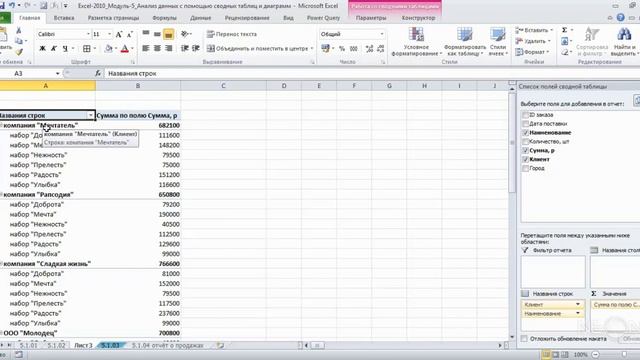Increase the indent level

tap(196, 49)
